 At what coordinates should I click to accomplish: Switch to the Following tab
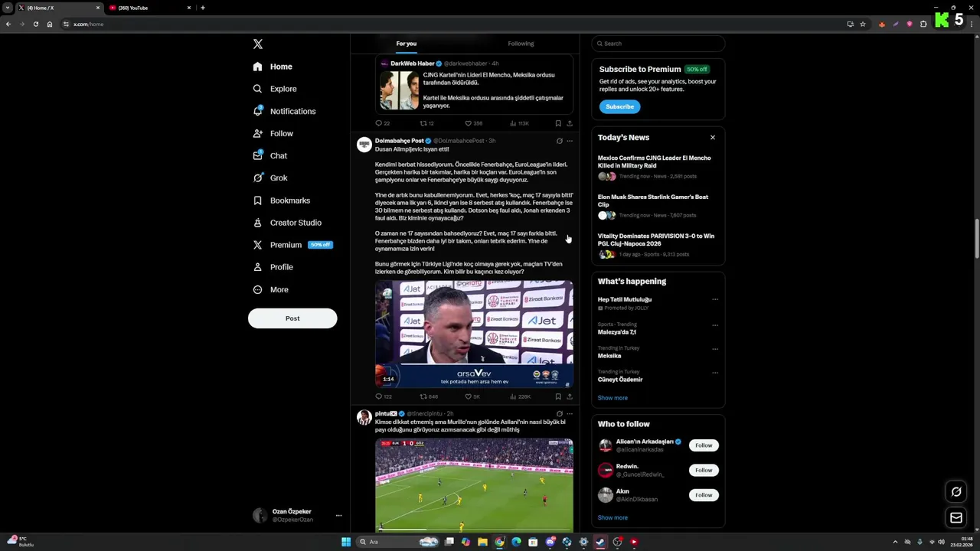[x=521, y=44]
